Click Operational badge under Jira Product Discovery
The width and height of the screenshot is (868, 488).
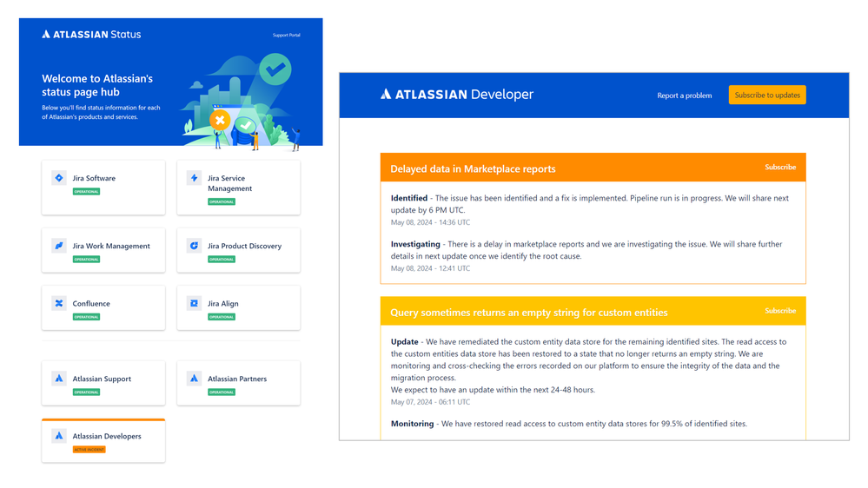click(x=222, y=259)
